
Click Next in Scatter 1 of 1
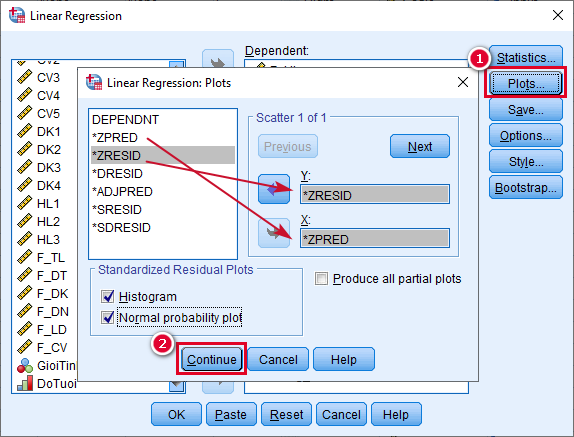[420, 146]
